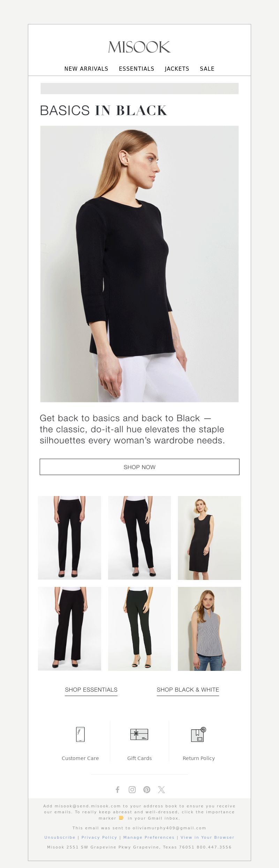Click the Return Policy box icon
The width and height of the screenshot is (279, 868).
pyautogui.click(x=198, y=735)
